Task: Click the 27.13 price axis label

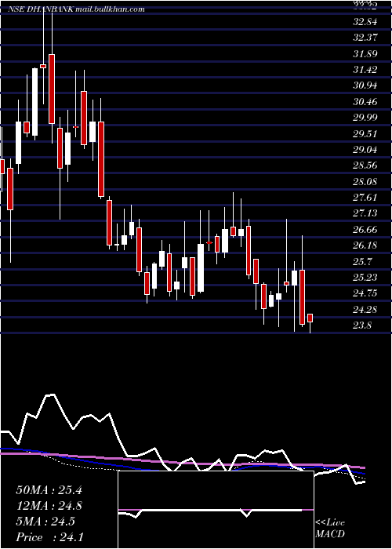Action: point(365,213)
